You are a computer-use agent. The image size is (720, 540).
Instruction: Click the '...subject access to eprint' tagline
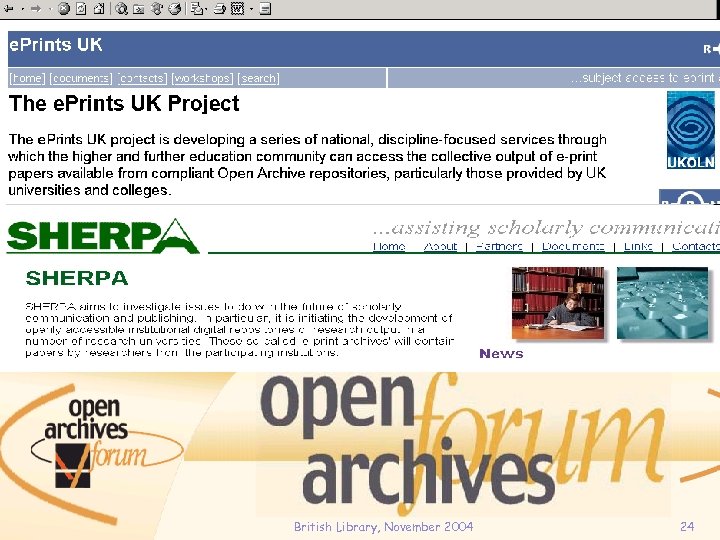coord(645,78)
